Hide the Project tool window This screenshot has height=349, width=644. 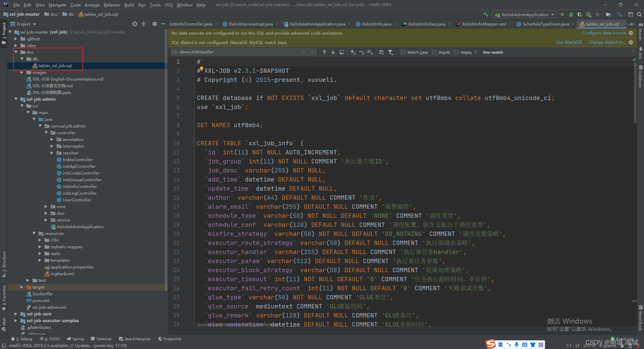click(163, 24)
